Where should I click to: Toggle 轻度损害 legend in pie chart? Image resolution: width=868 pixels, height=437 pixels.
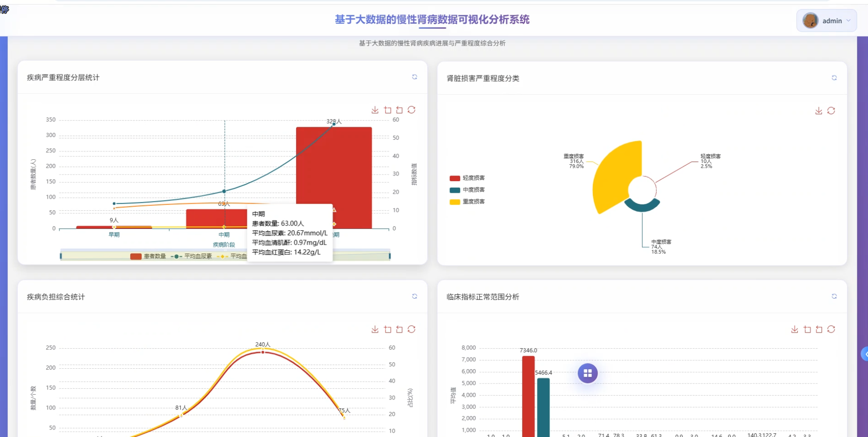point(467,178)
